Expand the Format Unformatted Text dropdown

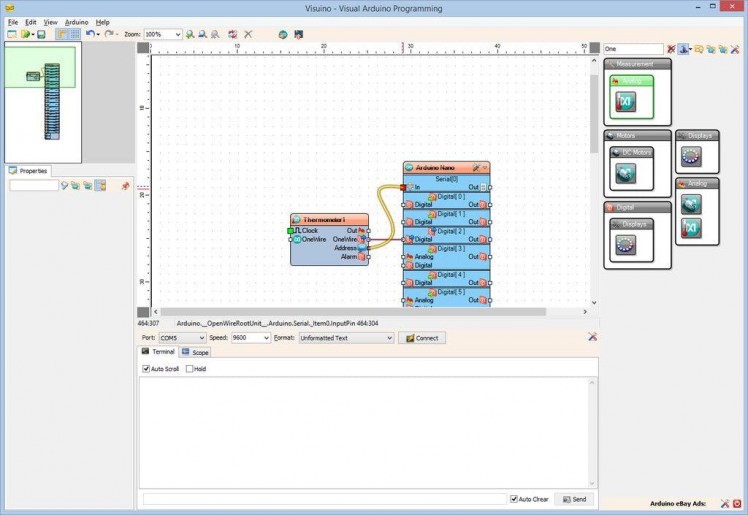click(389, 338)
